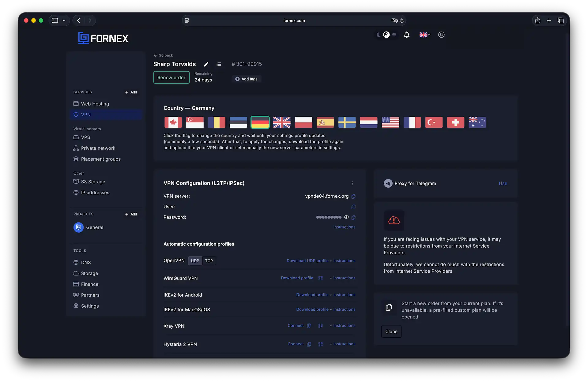Switch to light sun theme
Image resolution: width=588 pixels, height=382 pixels.
tap(394, 35)
